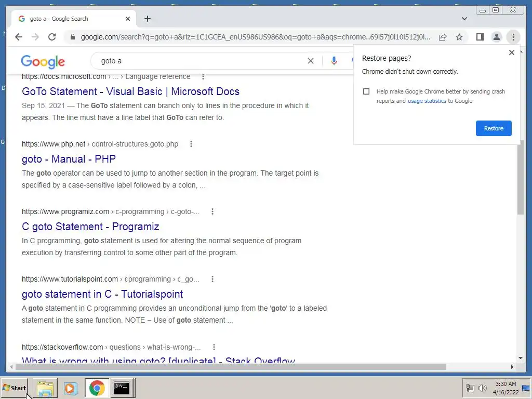Go back with the browser back arrow
This screenshot has height=399, width=532.
click(19, 37)
